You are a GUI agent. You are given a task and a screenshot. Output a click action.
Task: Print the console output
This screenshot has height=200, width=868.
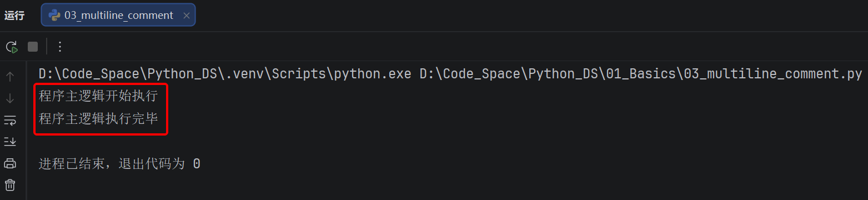pos(10,163)
